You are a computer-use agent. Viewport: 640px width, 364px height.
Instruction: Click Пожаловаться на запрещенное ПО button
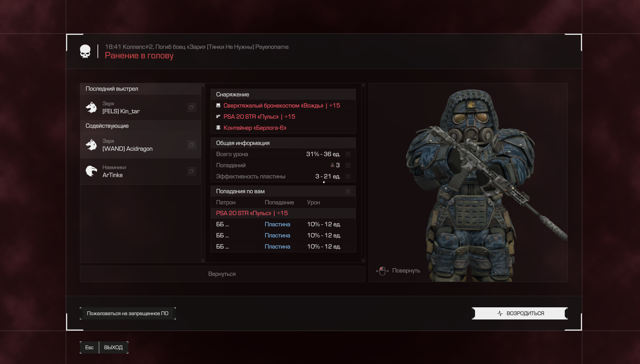(128, 313)
